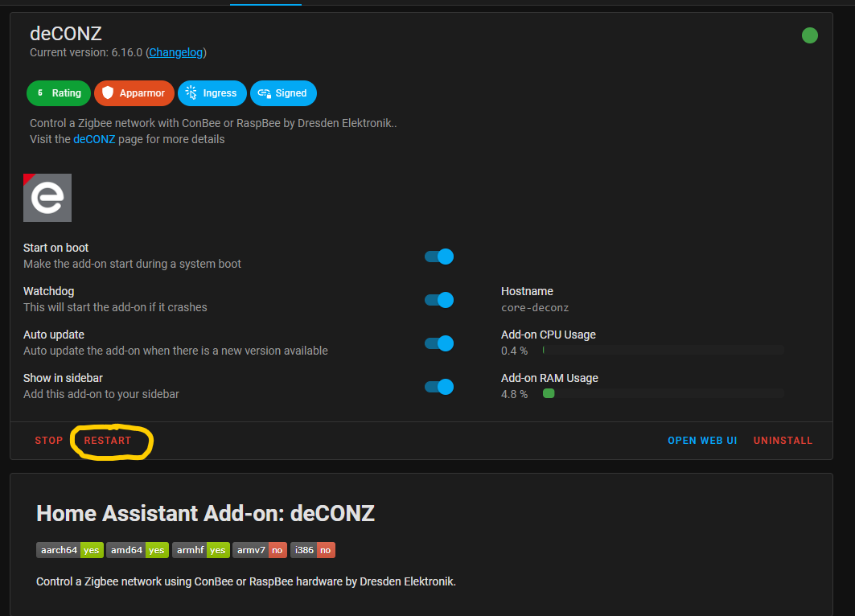This screenshot has width=855, height=616.
Task: Disable the Auto update switch
Action: pyautogui.click(x=439, y=343)
